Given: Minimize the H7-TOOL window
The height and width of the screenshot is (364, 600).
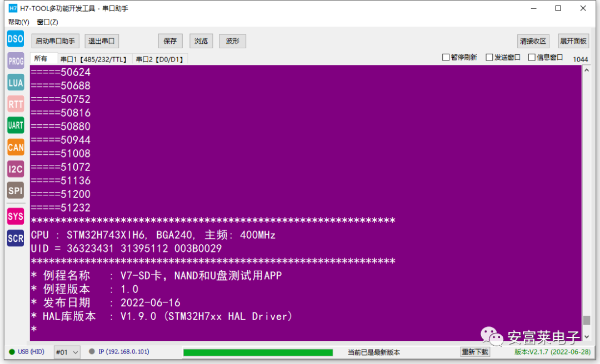Looking at the screenshot, I should click(533, 8).
